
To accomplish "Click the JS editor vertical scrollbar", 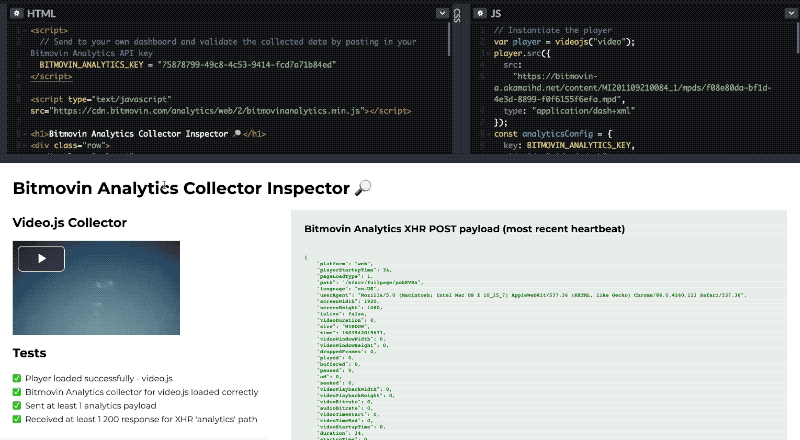I will [797, 37].
